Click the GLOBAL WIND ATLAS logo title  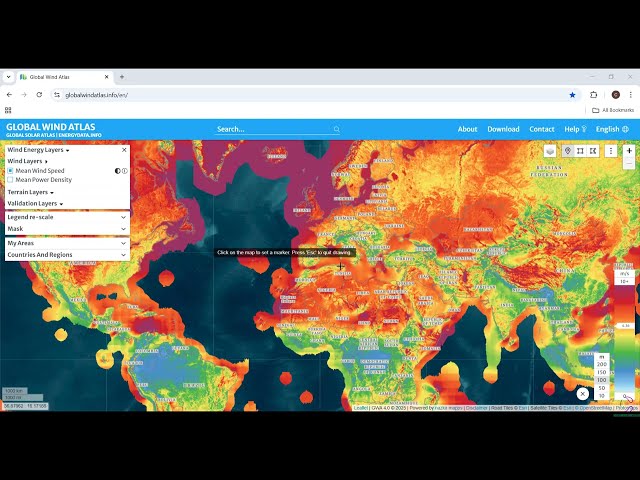[51, 127]
